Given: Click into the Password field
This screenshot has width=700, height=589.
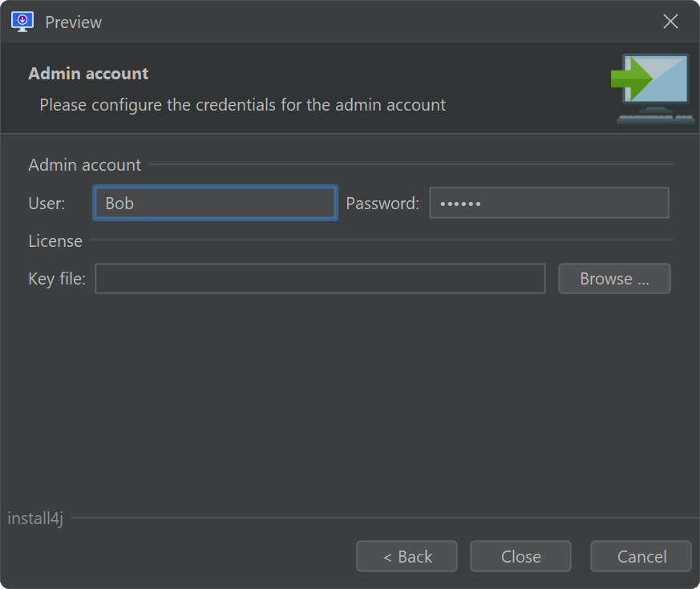Looking at the screenshot, I should click(x=548, y=203).
